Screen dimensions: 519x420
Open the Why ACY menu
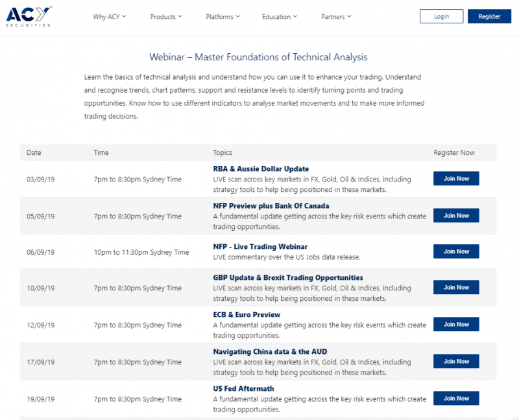coord(110,17)
